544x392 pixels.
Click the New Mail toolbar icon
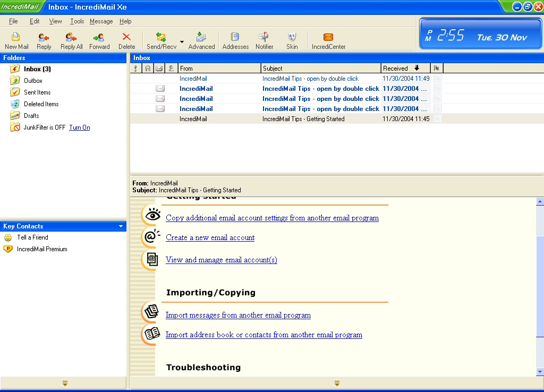coord(16,40)
